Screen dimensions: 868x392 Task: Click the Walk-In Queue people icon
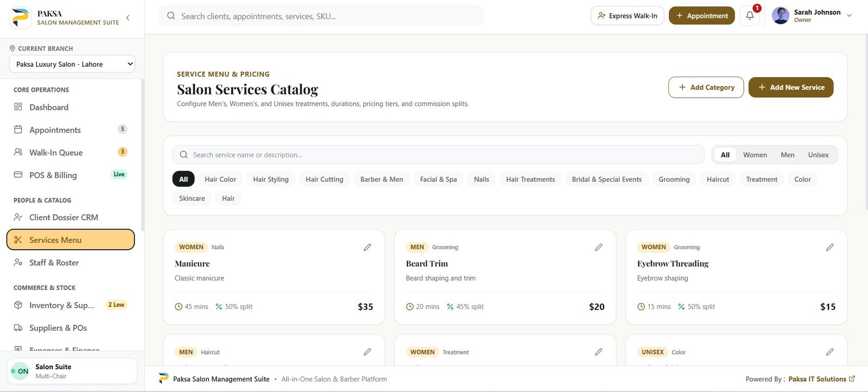coord(18,152)
